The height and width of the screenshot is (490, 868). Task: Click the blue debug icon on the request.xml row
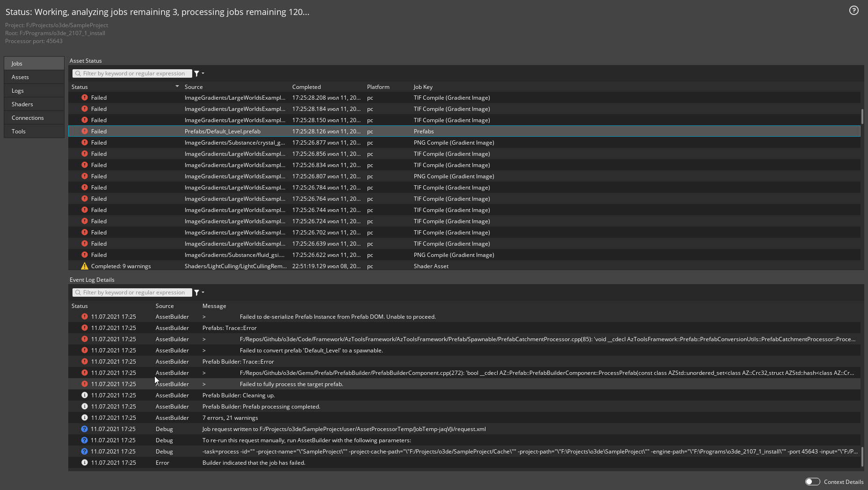tap(85, 429)
